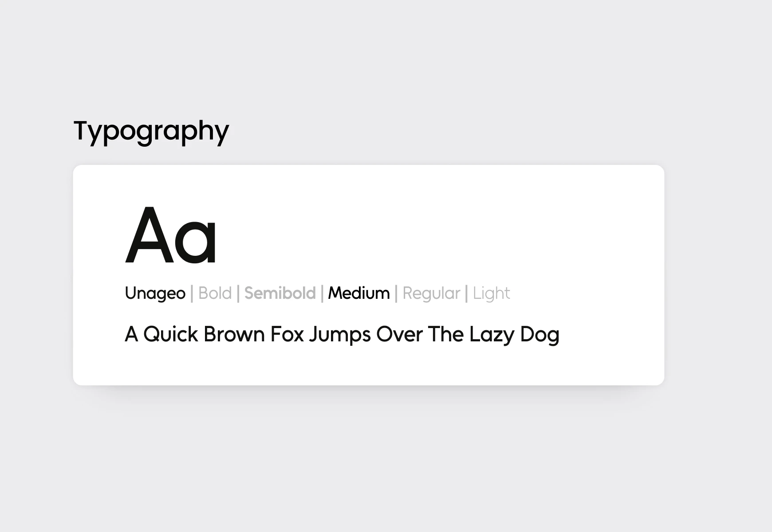Select the Unageo font name label
772x532 pixels.
click(155, 293)
